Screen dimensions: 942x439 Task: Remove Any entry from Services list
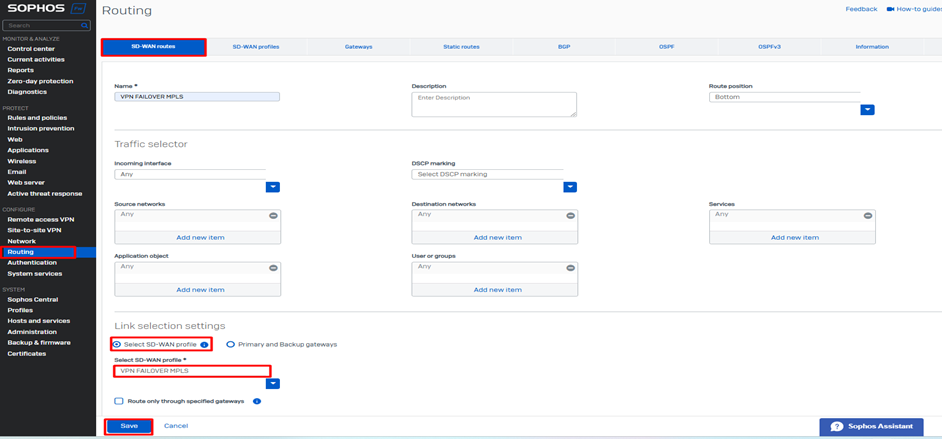pos(867,215)
